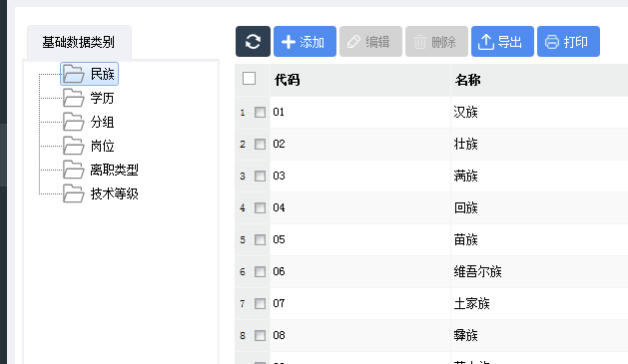Click the 汉族 name cell
This screenshot has width=628, height=364.
pyautogui.click(x=539, y=112)
